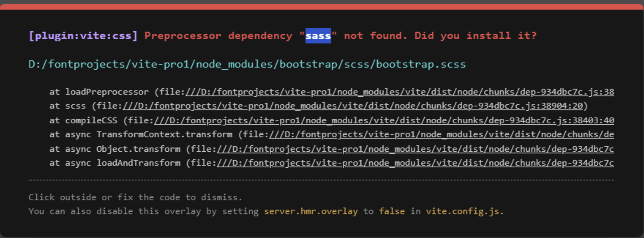Click the vite.config.js file name
Viewport: 644px width, 238px height.
click(x=464, y=211)
